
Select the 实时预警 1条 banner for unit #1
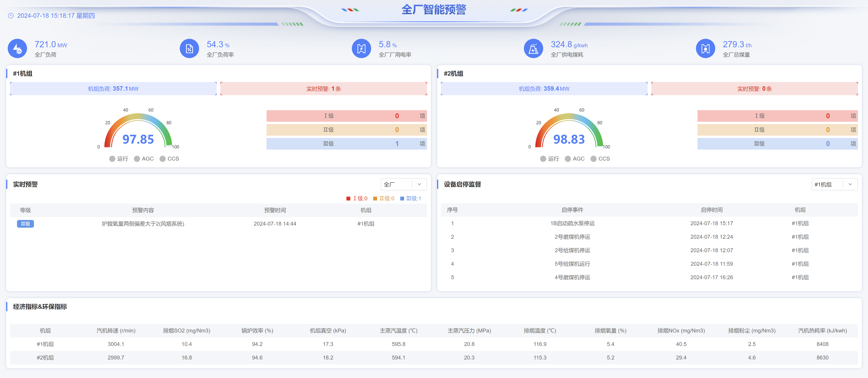323,89
